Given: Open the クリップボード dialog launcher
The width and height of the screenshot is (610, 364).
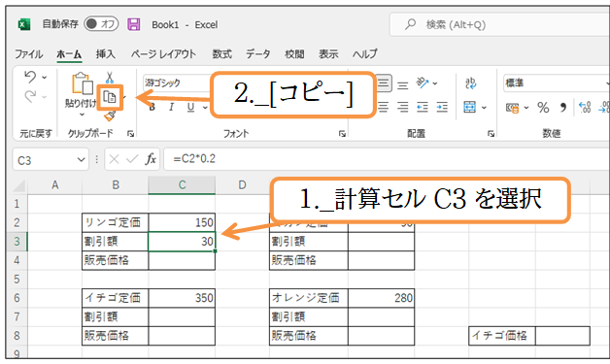Looking at the screenshot, I should click(x=131, y=134).
